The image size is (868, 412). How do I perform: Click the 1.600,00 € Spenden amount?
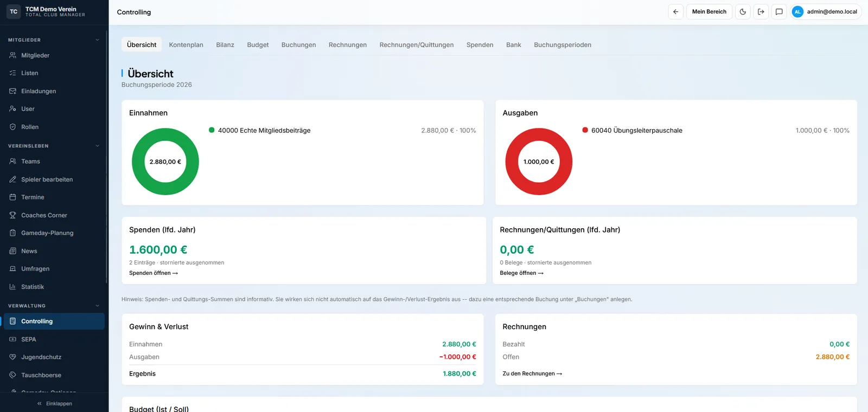click(158, 250)
